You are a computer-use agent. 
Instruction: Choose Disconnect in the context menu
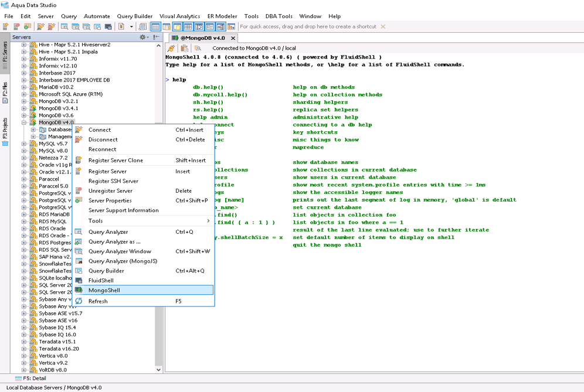pyautogui.click(x=103, y=139)
